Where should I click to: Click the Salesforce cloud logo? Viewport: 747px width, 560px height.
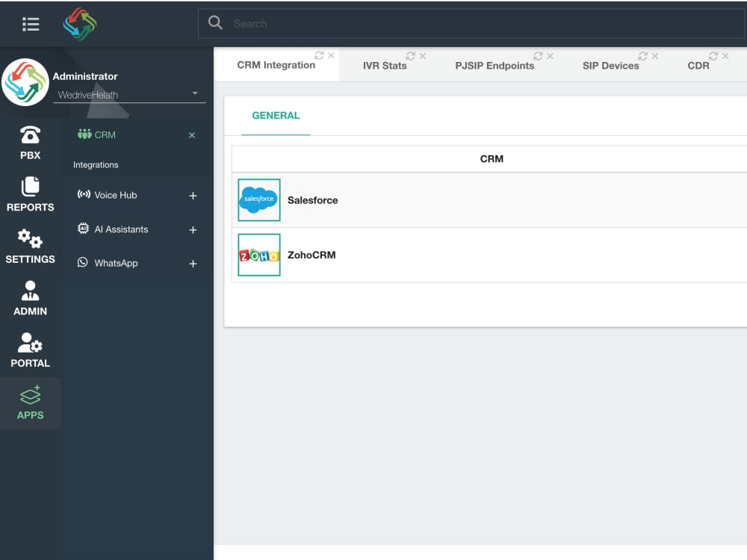(259, 199)
